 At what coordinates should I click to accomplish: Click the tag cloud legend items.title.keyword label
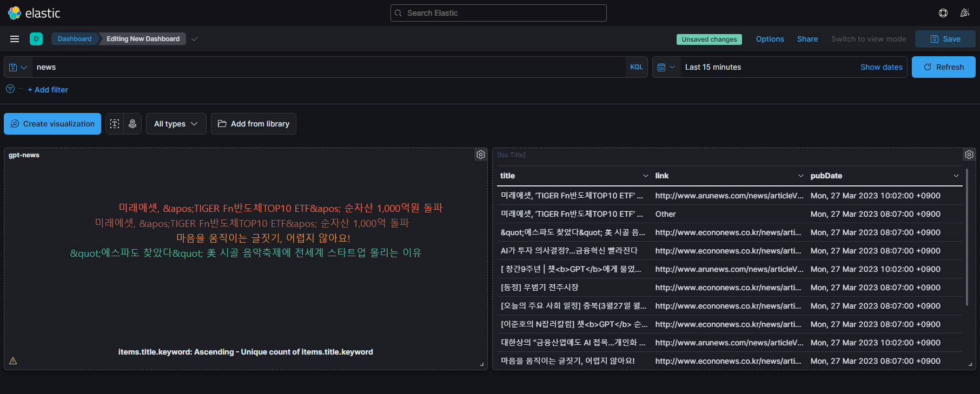(x=246, y=352)
